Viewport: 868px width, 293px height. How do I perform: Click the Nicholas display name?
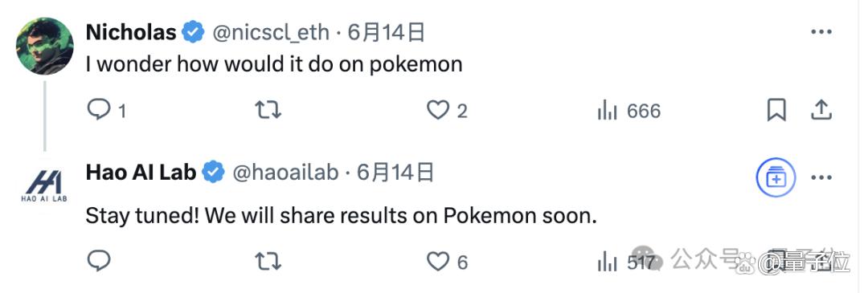(x=131, y=33)
